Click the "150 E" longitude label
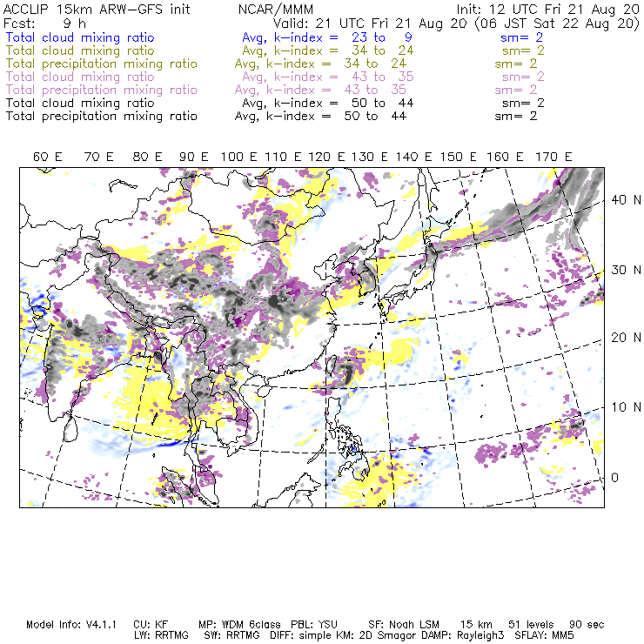The image size is (644, 644). (459, 157)
